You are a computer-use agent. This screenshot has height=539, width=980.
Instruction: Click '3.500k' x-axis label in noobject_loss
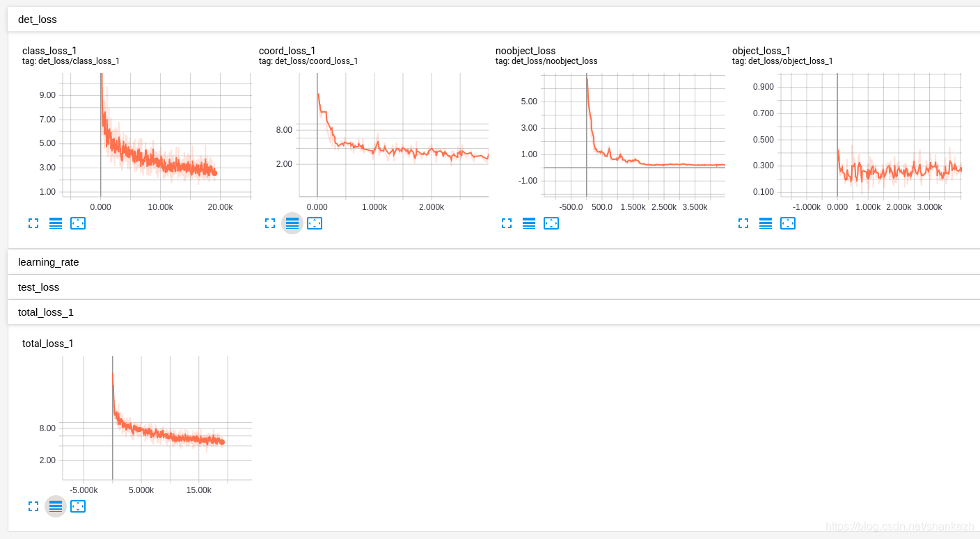click(694, 207)
